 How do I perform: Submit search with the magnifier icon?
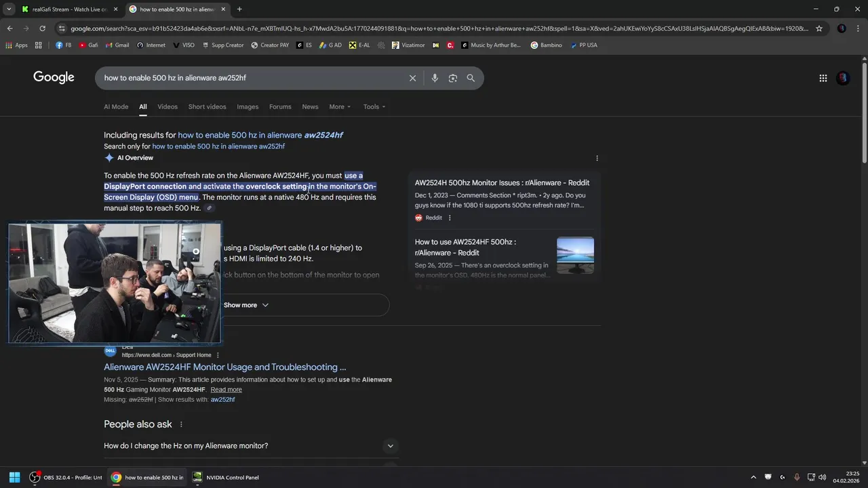pyautogui.click(x=471, y=78)
